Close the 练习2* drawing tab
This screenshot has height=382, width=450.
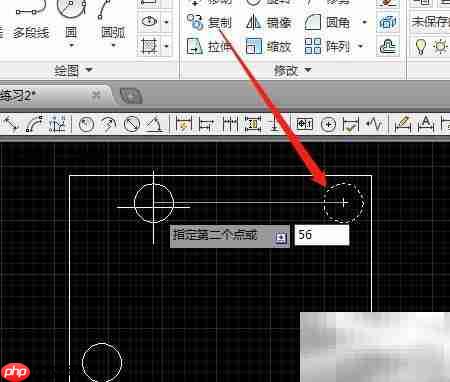tap(96, 96)
